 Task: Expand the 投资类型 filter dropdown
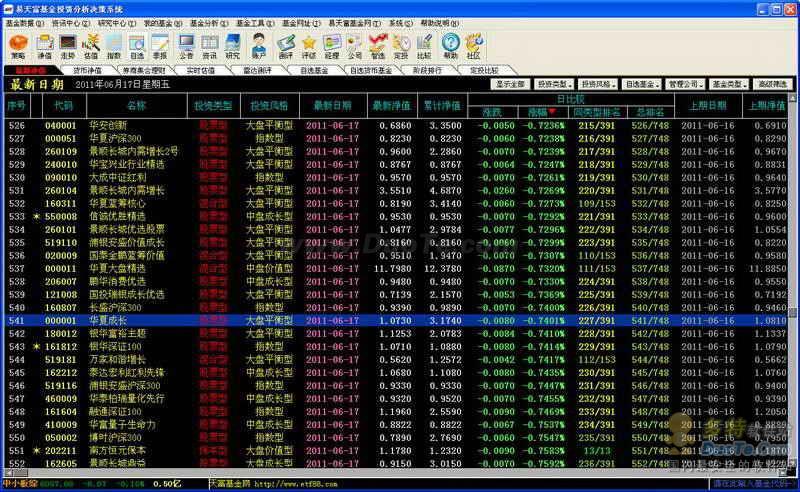(555, 84)
